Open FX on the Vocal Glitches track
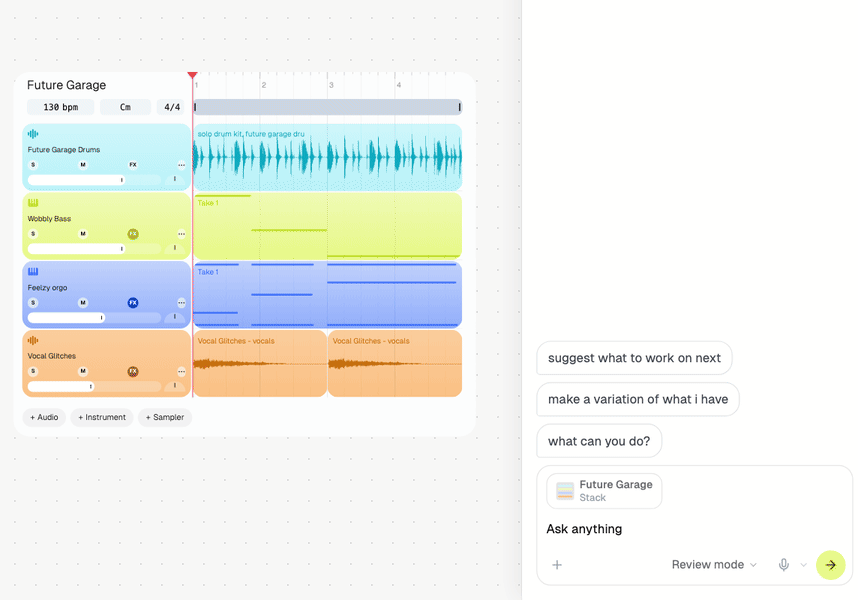This screenshot has width=858, height=600. (x=133, y=371)
